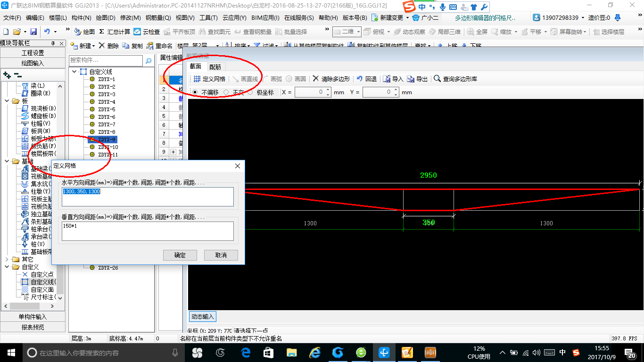Image resolution: width=644 pixels, height=362 pixels.
Task: Click 动态观察 orbit view tool
Action: click(x=409, y=32)
